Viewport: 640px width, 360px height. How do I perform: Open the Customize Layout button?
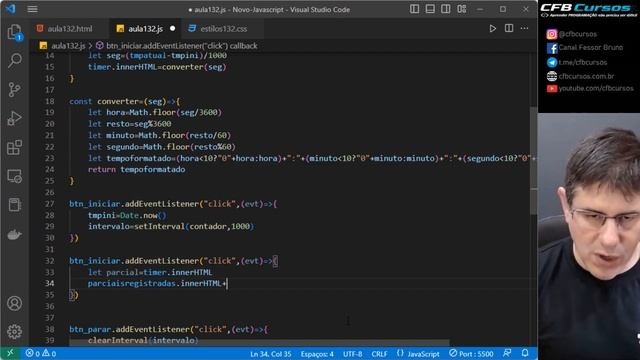tap(462, 9)
